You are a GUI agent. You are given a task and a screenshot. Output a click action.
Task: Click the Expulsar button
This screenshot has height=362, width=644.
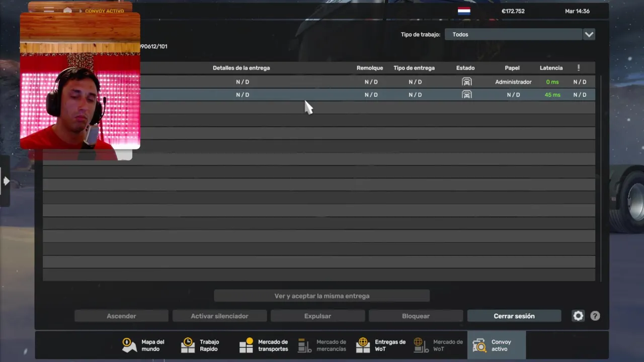tap(317, 316)
